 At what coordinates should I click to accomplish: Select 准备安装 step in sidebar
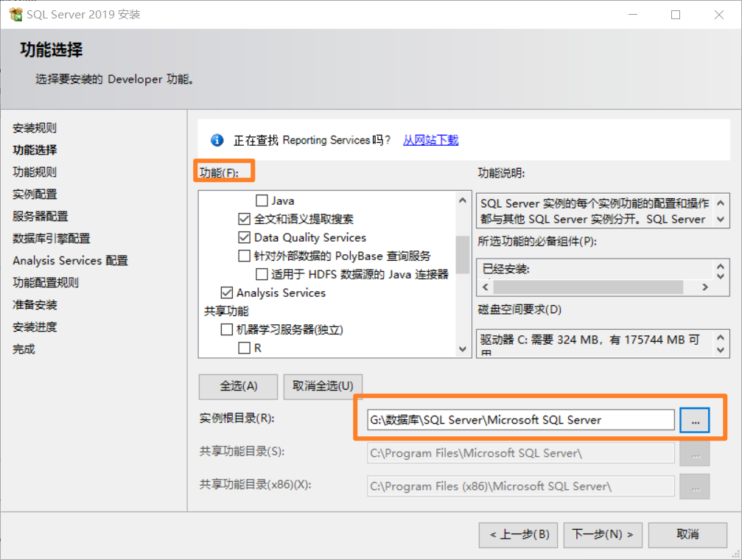pyautogui.click(x=35, y=305)
